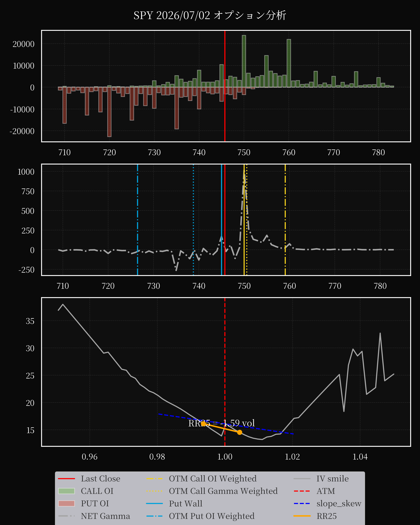Click the '780' x-axis label in top chart
The height and width of the screenshot is (525, 420).
tap(378, 152)
